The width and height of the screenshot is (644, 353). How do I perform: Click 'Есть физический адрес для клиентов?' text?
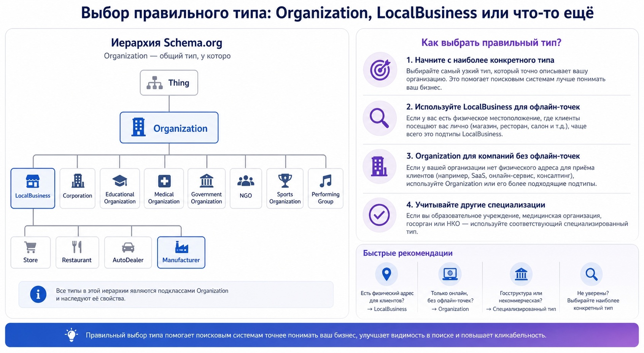(387, 297)
